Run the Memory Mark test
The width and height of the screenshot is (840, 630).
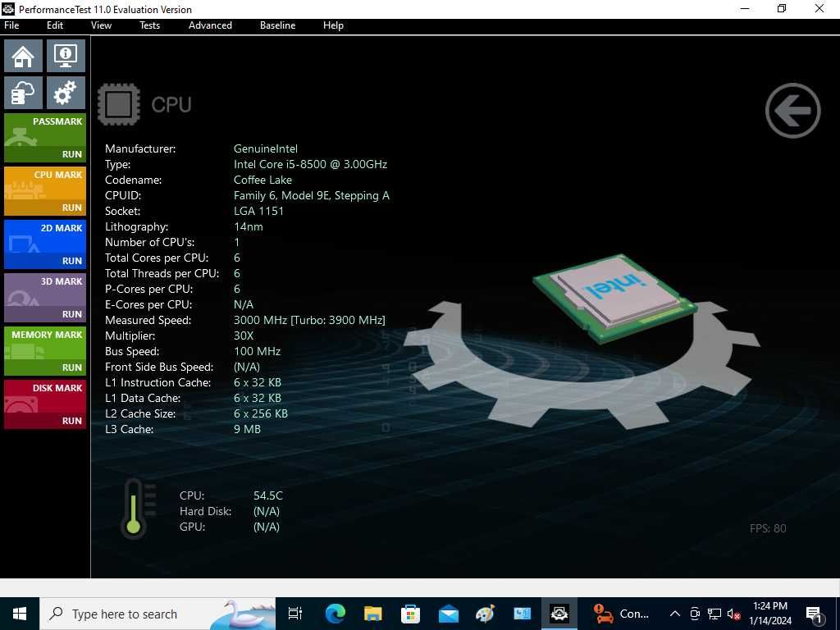click(x=45, y=351)
